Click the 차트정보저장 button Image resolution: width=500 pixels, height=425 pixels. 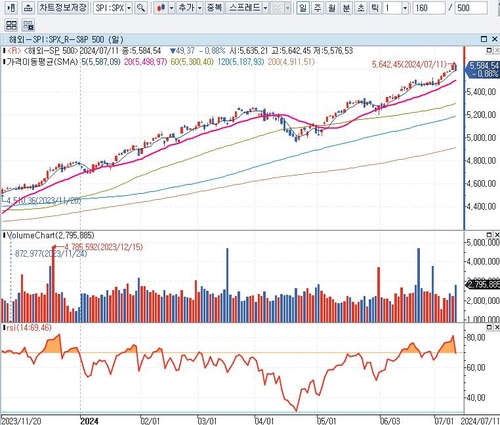(63, 8)
